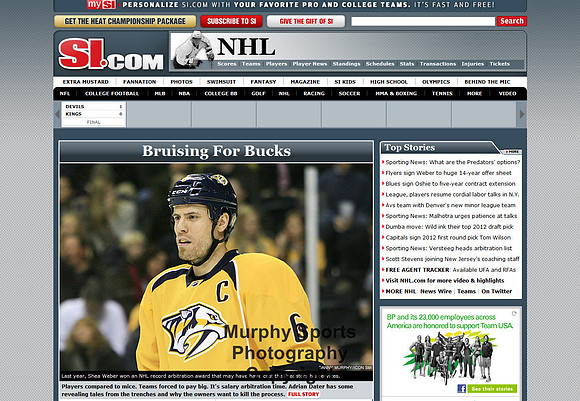The image size is (580, 401).
Task: Open the Devils vs Kings final score box
Action: tap(94, 114)
